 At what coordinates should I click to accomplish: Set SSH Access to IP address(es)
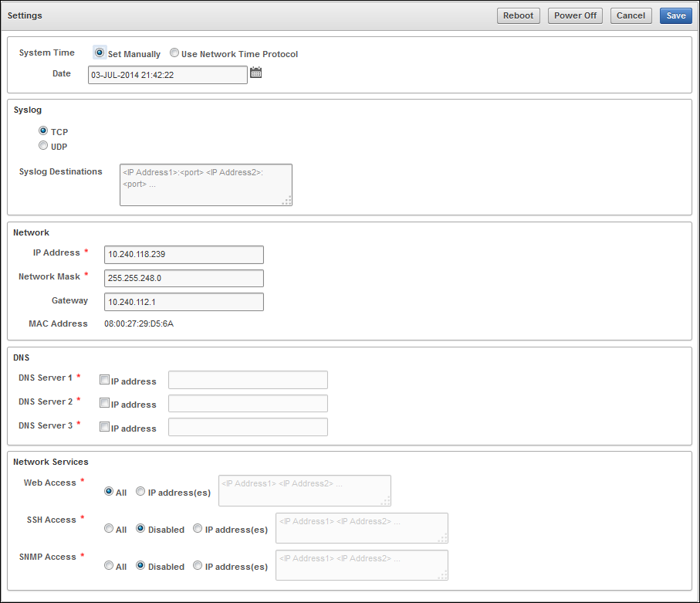pos(198,528)
